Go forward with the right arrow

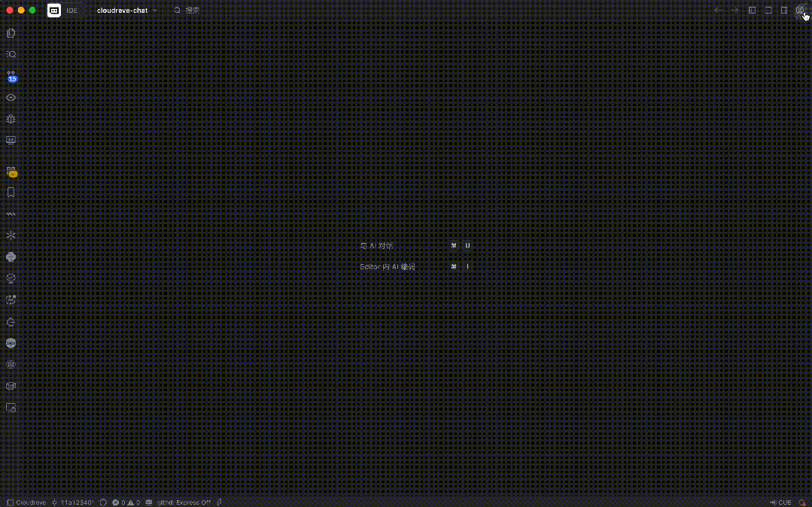pos(734,11)
